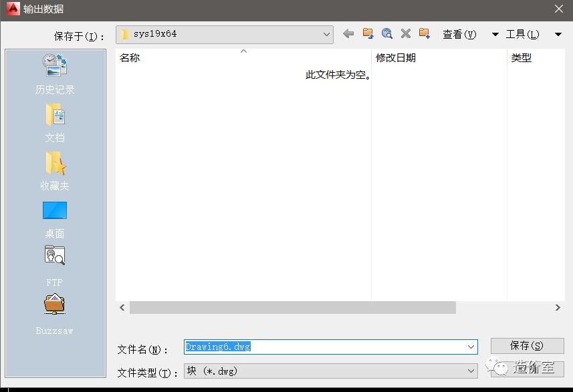Open the file type (文件类型) dropdown
Image resolution: width=573 pixels, height=392 pixels.
[470, 372]
